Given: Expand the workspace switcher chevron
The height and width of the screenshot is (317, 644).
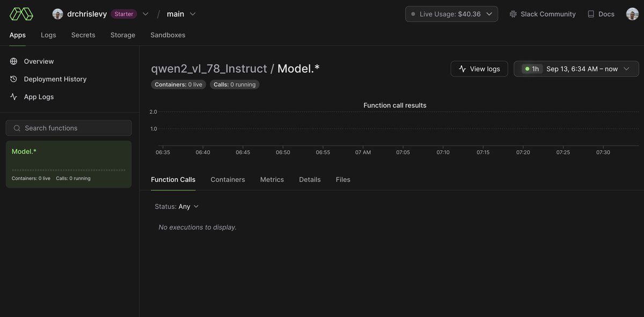Looking at the screenshot, I should (x=145, y=14).
